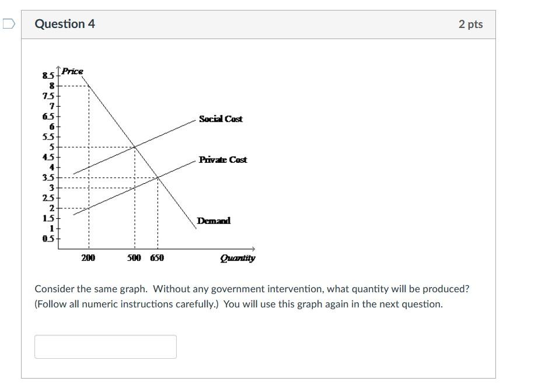Image resolution: width=538 pixels, height=392 pixels.
Task: Select the Private Cost curve label
Action: 222,160
